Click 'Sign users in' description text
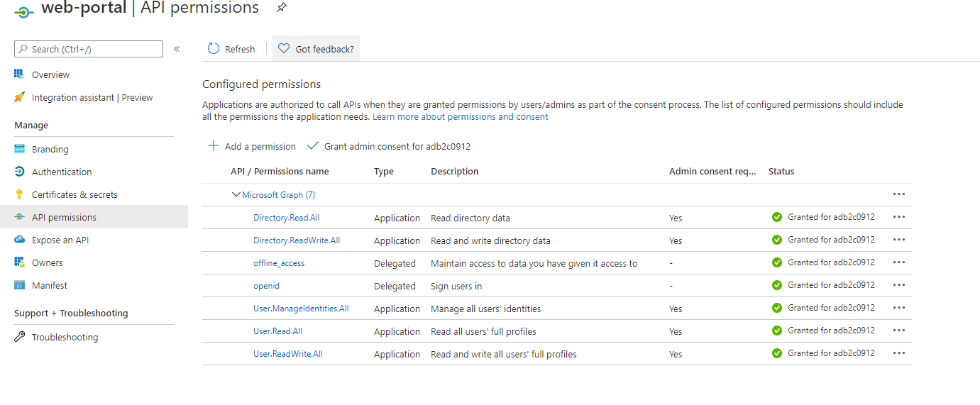This screenshot has height=405, width=980. pyautogui.click(x=456, y=286)
